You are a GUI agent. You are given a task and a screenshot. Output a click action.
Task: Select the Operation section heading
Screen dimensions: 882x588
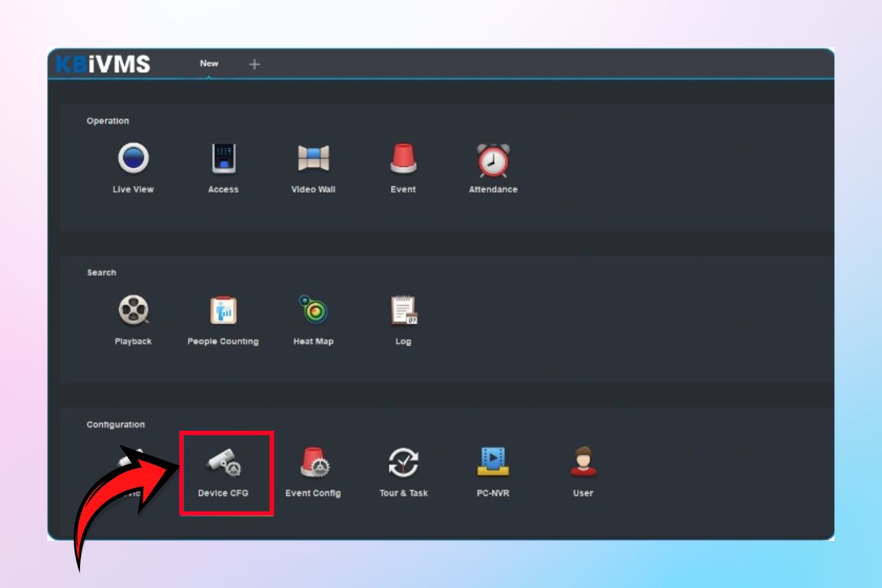coord(107,121)
